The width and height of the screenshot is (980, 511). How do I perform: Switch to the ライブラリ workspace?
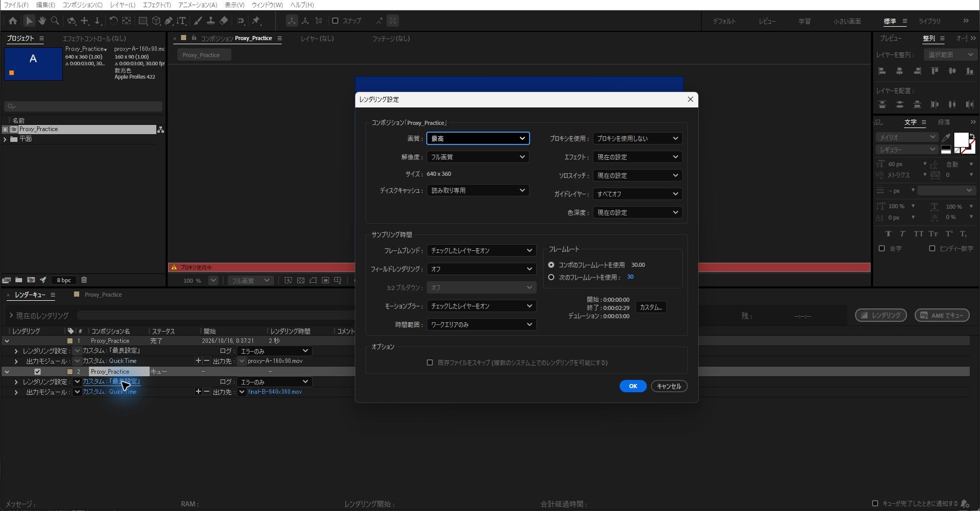(930, 21)
